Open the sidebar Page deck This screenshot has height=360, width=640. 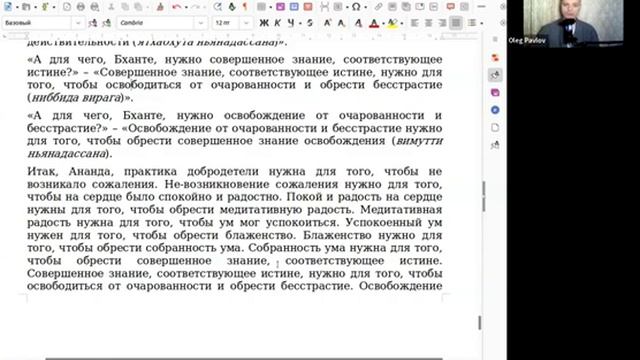pyautogui.click(x=495, y=127)
